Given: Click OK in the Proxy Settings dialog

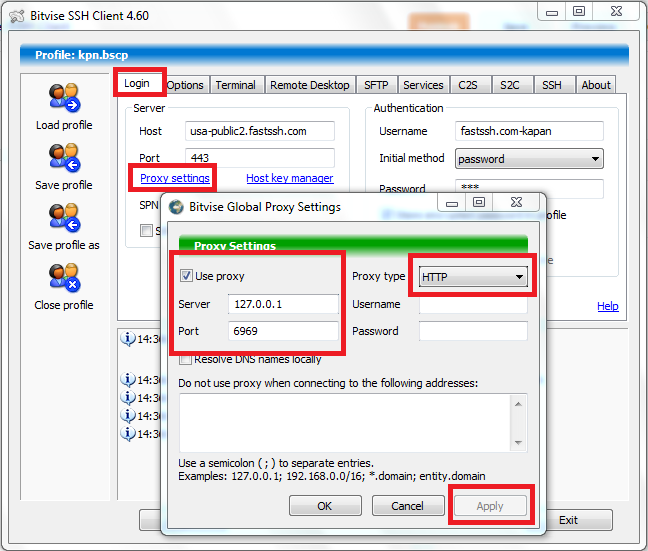Looking at the screenshot, I should (x=325, y=506).
